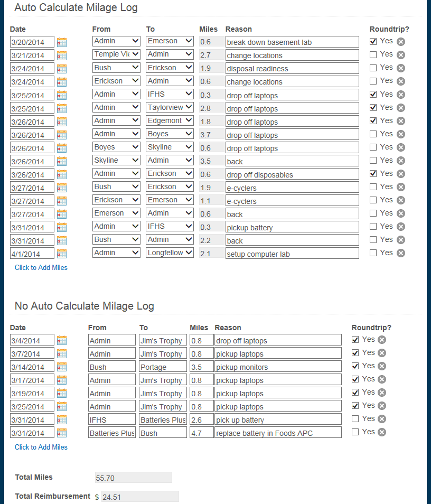Click the Total Miles field showing 55.70
The height and width of the screenshot is (504, 431).
(x=134, y=478)
